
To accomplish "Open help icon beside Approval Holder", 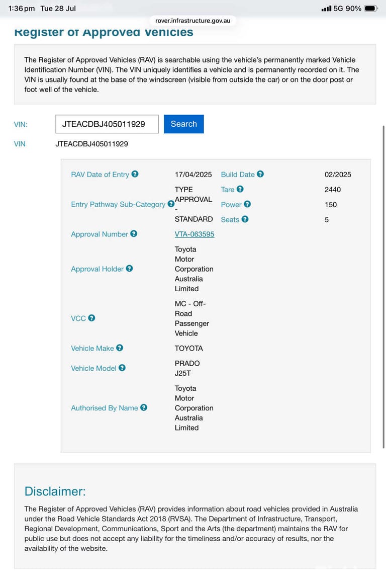I will pyautogui.click(x=129, y=269).
